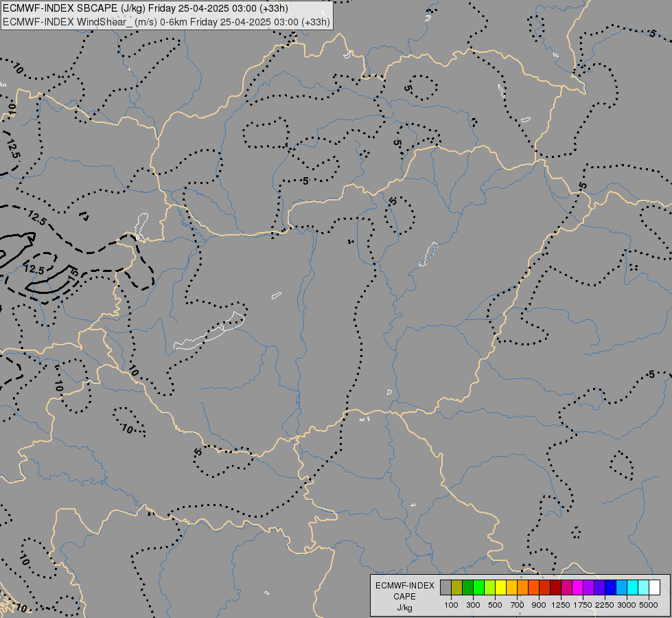
Task: Click the WindShear 0-6km title line
Action: click(166, 22)
